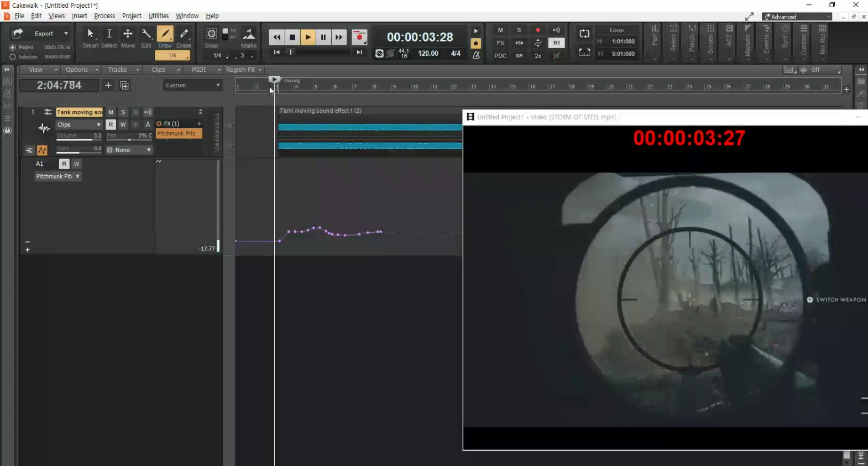Open the MIDI track view menu
Screen dimensions: 868x466
pos(203,70)
